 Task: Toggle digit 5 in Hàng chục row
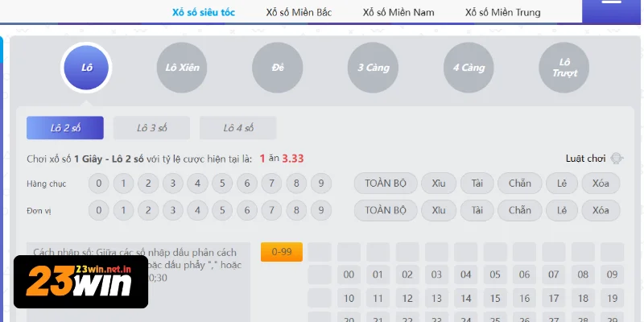click(x=222, y=184)
